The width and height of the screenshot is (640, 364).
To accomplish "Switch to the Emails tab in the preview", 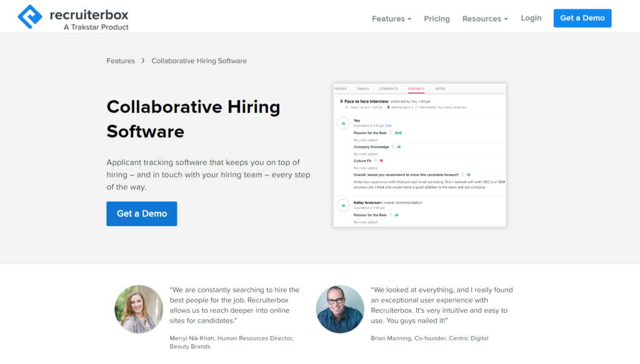I will coord(363,89).
